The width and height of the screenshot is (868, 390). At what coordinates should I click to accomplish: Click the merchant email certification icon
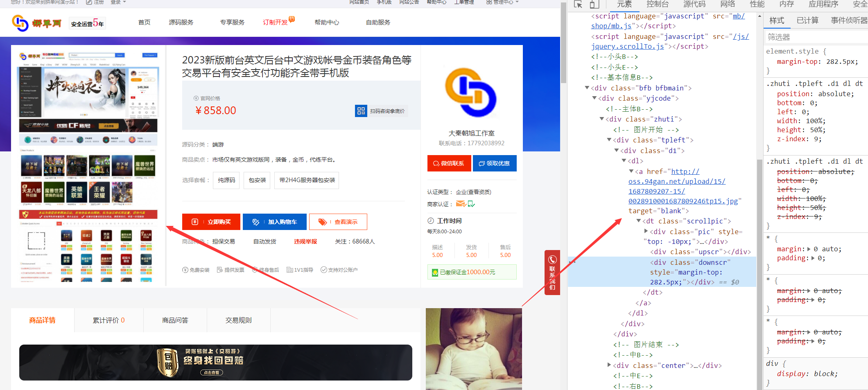click(461, 204)
